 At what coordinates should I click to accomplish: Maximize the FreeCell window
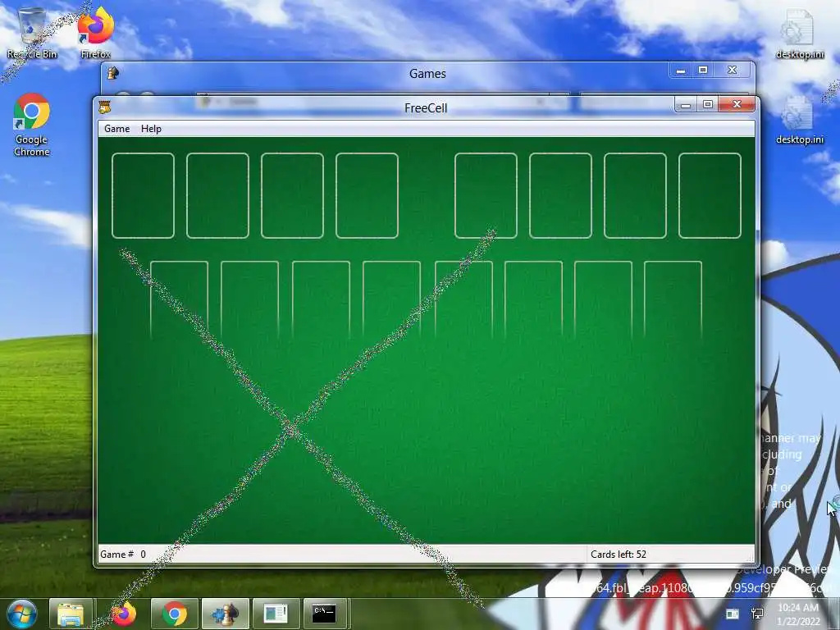coord(708,104)
